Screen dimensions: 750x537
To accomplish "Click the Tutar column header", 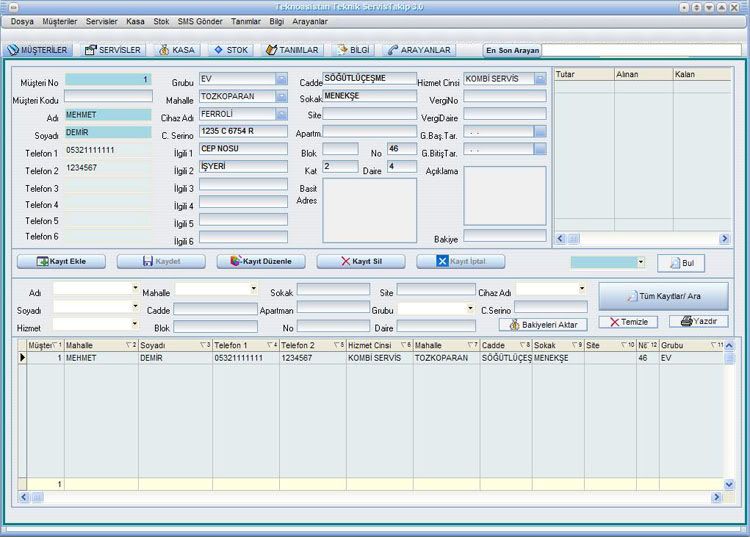I will 584,74.
